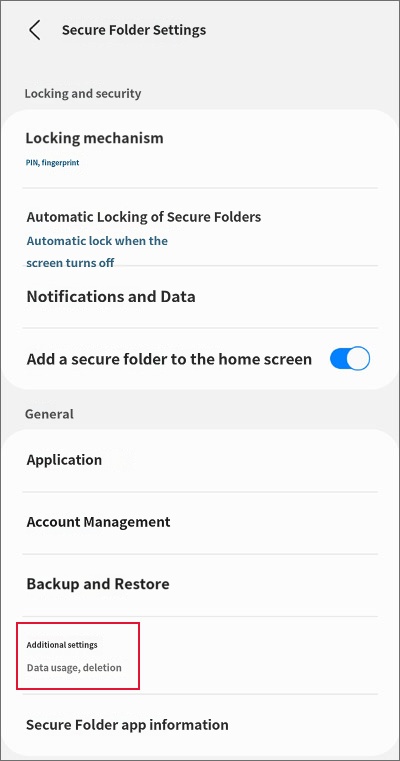The height and width of the screenshot is (761, 400).
Task: Open Notifications and Data
Action: click(200, 297)
